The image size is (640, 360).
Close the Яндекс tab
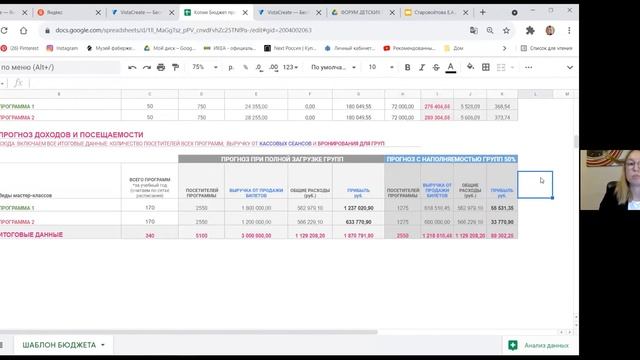pos(98,13)
